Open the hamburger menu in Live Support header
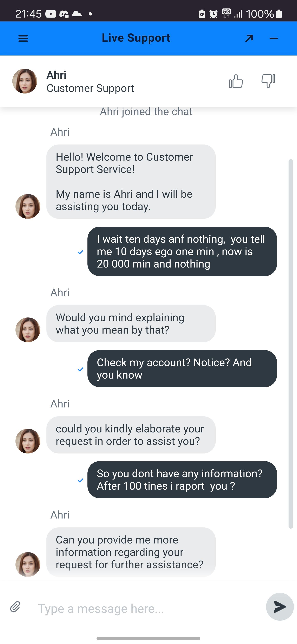This screenshot has width=297, height=644. [23, 39]
